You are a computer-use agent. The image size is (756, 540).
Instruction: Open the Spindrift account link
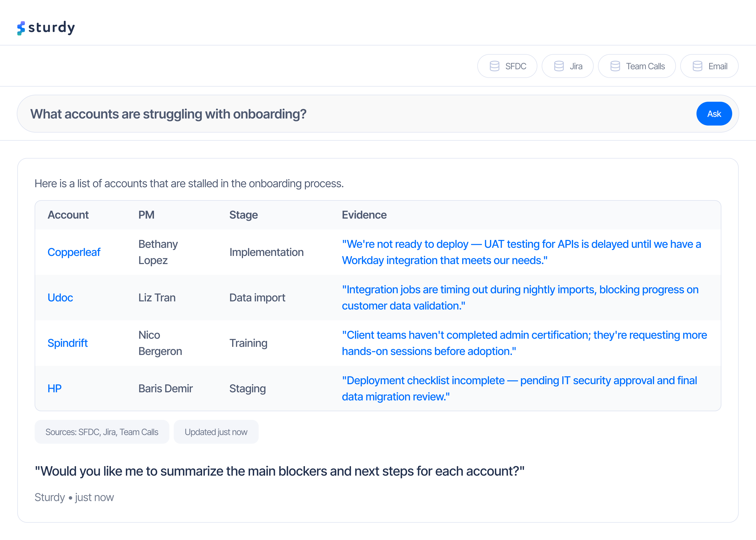68,343
